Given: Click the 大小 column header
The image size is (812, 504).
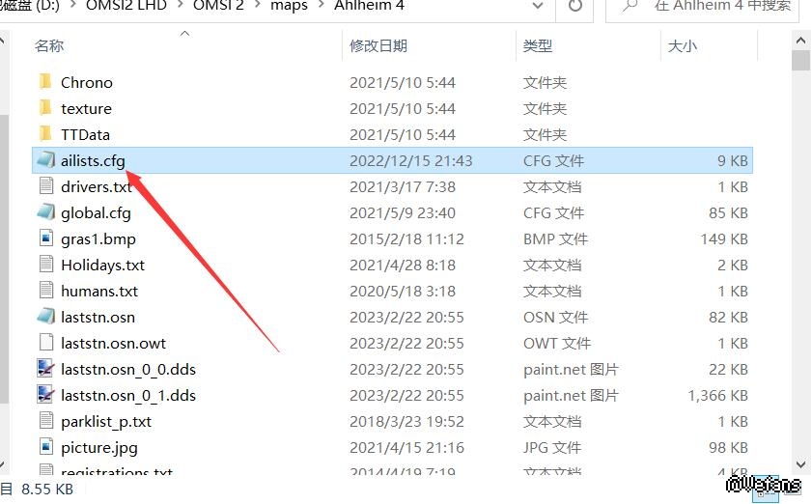Looking at the screenshot, I should pos(682,45).
